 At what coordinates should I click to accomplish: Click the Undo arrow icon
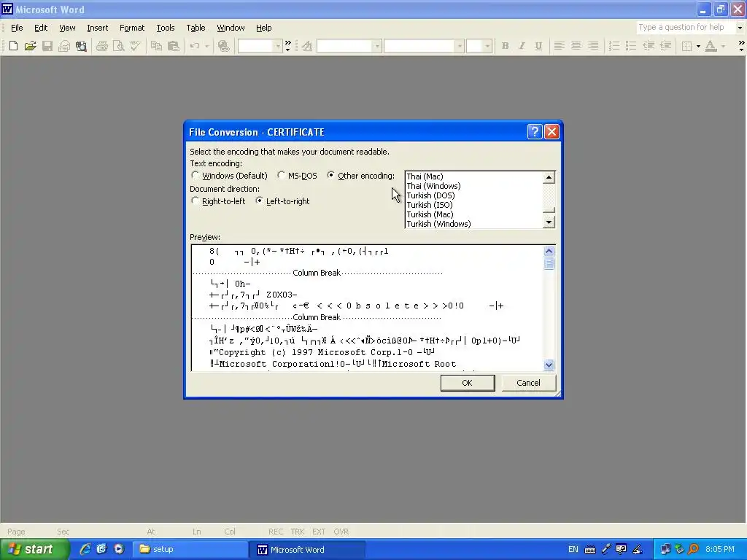tap(194, 46)
